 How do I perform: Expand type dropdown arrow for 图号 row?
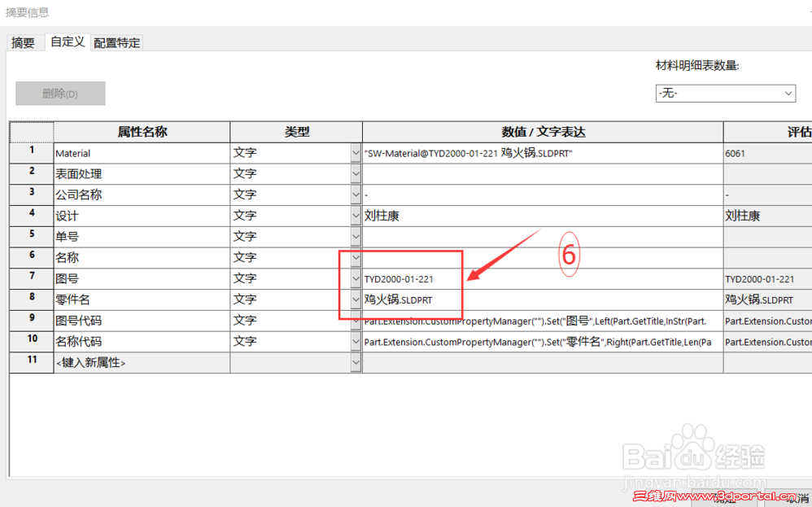click(356, 278)
